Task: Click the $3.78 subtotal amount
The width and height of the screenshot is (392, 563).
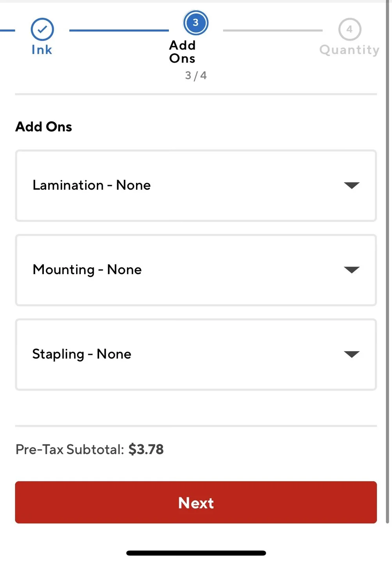Action: (146, 449)
